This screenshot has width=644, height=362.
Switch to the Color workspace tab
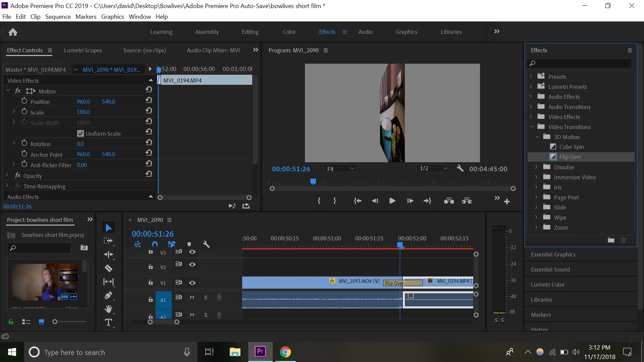click(x=289, y=32)
